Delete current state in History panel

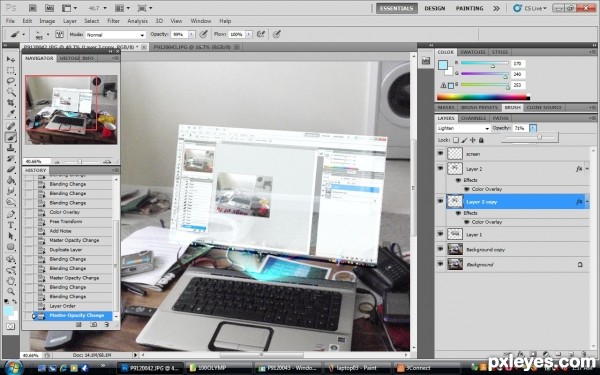tap(106, 324)
